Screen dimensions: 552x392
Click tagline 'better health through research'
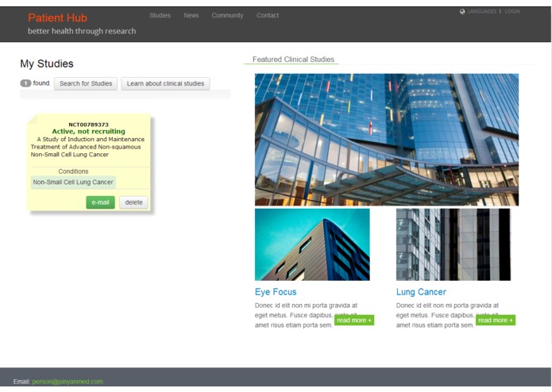click(x=82, y=31)
